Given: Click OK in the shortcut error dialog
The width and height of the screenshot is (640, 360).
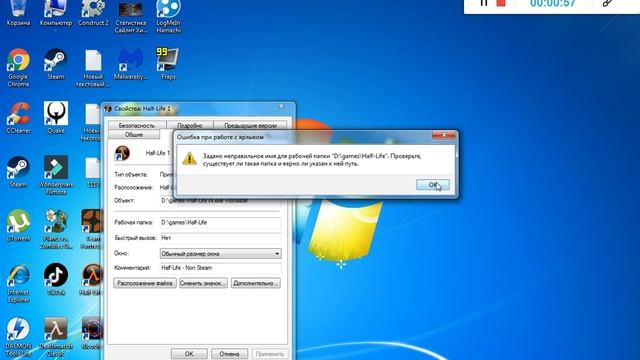Looking at the screenshot, I should pos(433,185).
